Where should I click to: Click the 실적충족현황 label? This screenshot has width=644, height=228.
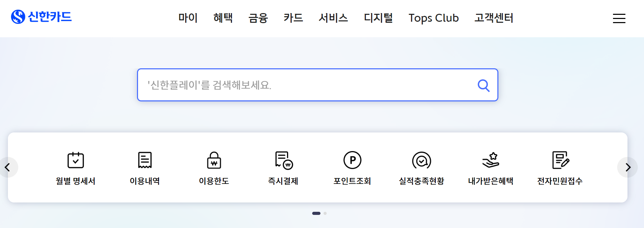[422, 181]
